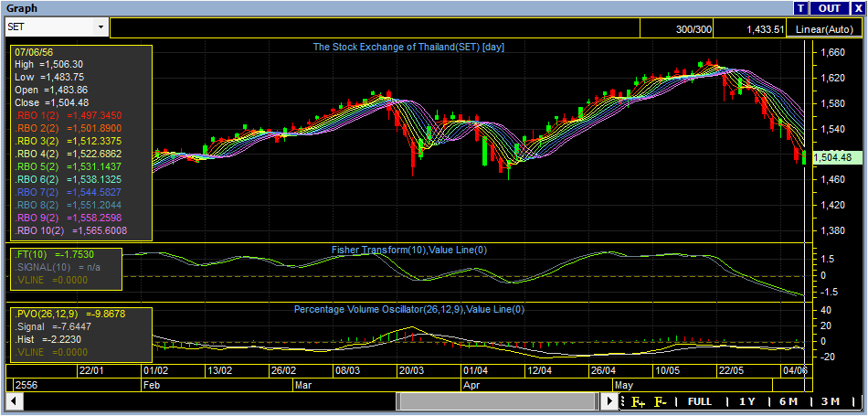Click the 300/300 bar count field
This screenshot has height=416, width=868.
click(x=676, y=27)
